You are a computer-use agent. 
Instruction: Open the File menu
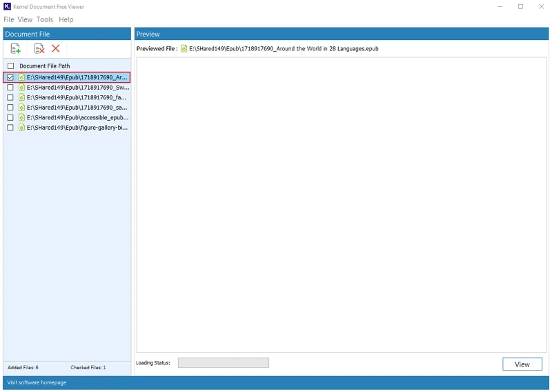9,19
